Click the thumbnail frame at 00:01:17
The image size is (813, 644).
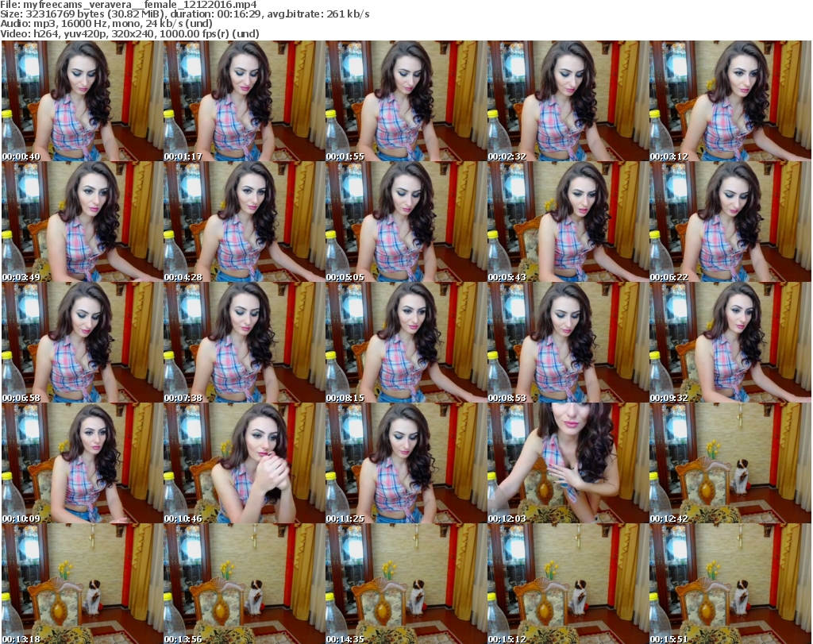tap(245, 101)
